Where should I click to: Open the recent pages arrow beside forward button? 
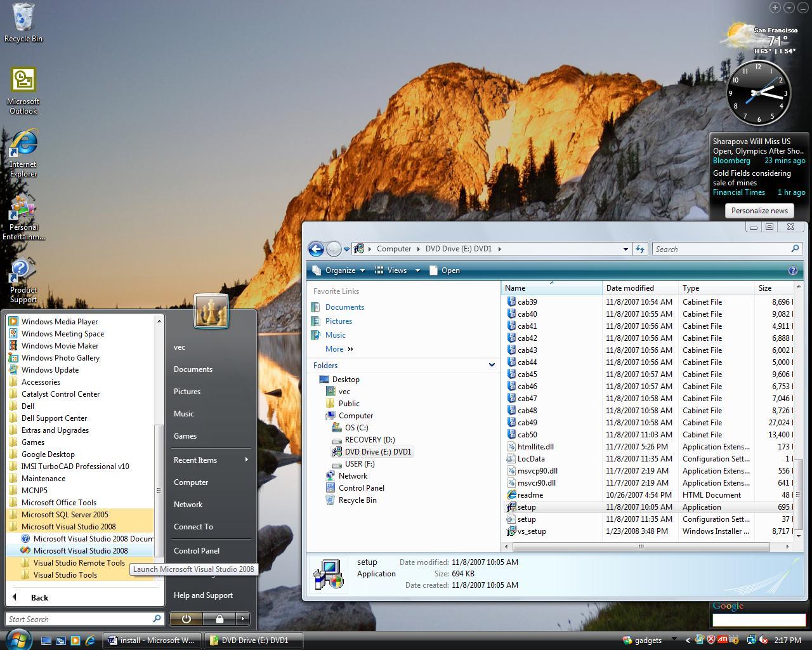(346, 249)
